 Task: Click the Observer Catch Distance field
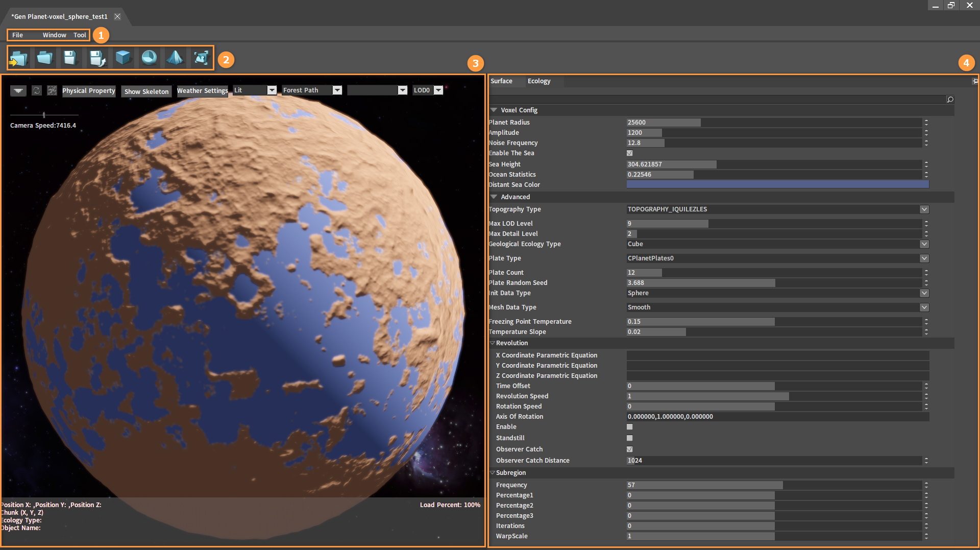pos(774,461)
